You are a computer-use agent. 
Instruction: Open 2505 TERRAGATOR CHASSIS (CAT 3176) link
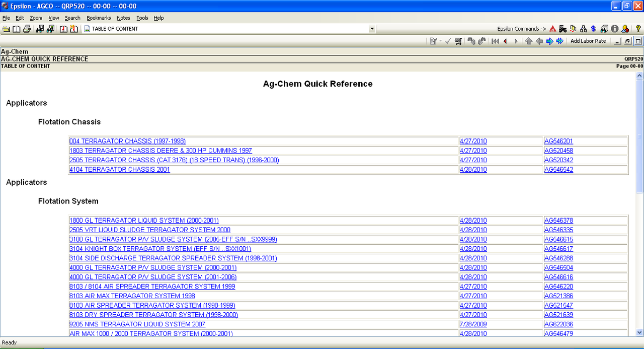[x=174, y=160]
